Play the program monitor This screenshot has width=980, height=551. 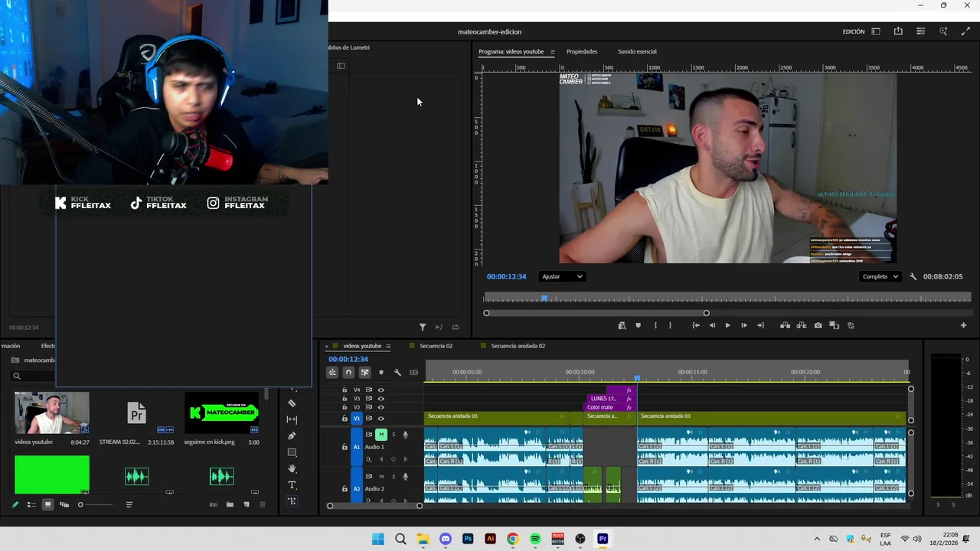pyautogui.click(x=727, y=326)
